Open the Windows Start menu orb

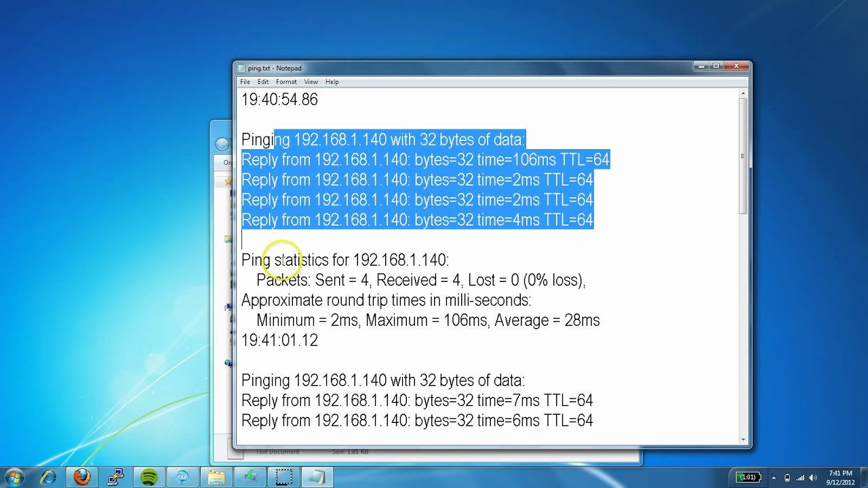coord(14,477)
